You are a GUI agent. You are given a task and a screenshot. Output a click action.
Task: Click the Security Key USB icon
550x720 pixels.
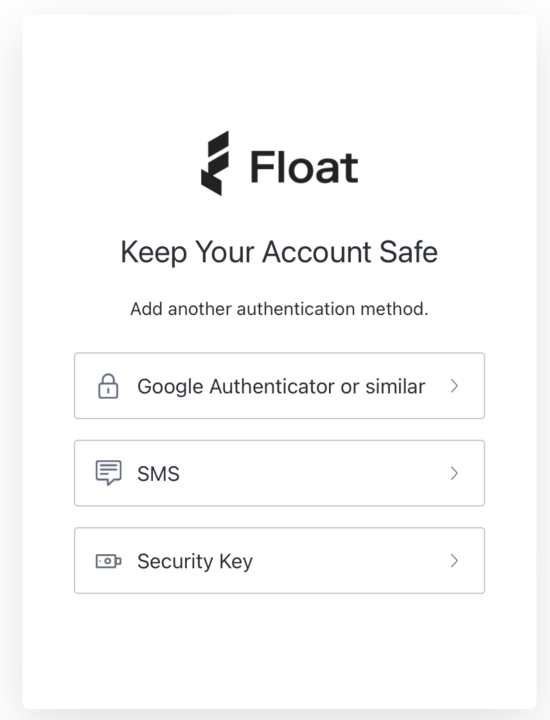108,561
